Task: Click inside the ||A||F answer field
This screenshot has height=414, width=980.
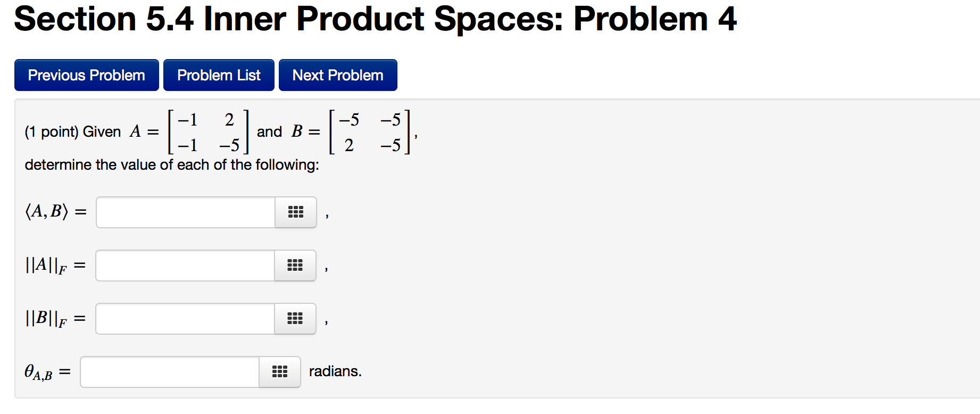Action: coord(185,266)
